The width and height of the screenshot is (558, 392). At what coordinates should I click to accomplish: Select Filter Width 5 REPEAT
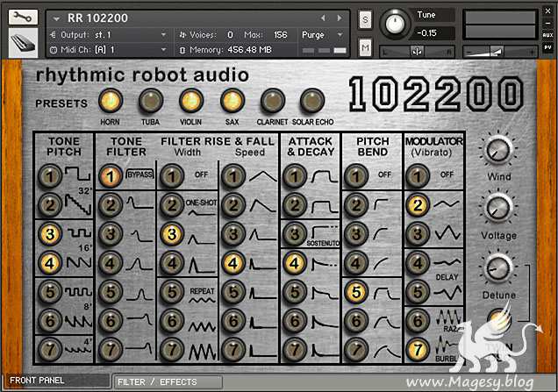[x=172, y=292]
